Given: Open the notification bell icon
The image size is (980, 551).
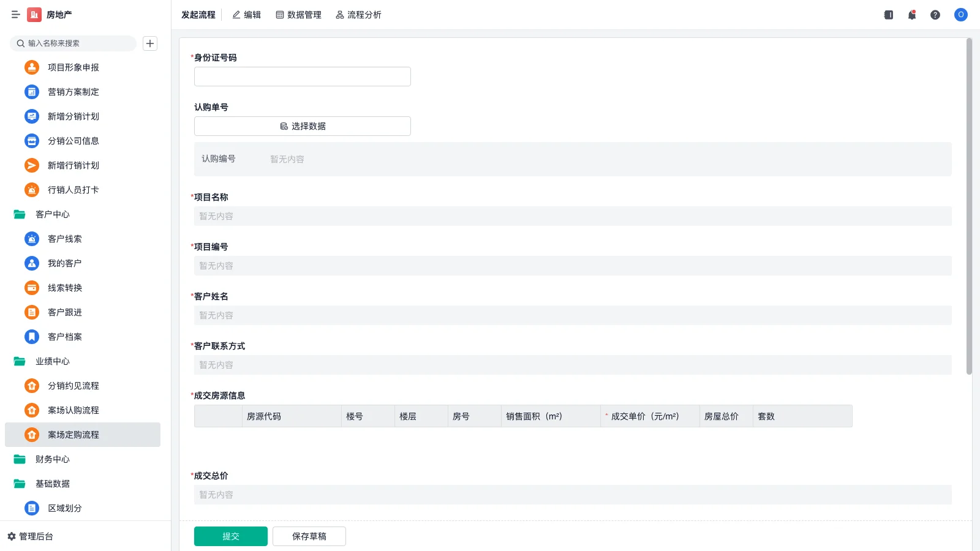Looking at the screenshot, I should coord(912,15).
